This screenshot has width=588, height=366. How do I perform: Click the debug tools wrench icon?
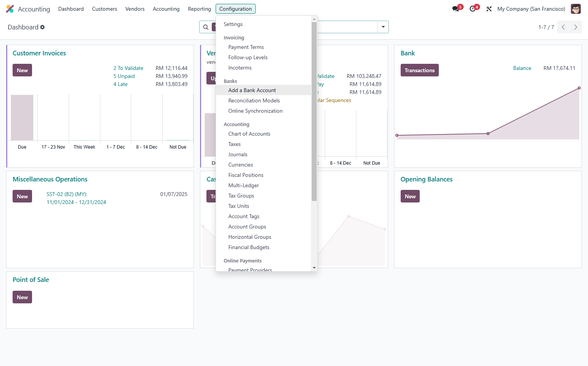tap(489, 9)
